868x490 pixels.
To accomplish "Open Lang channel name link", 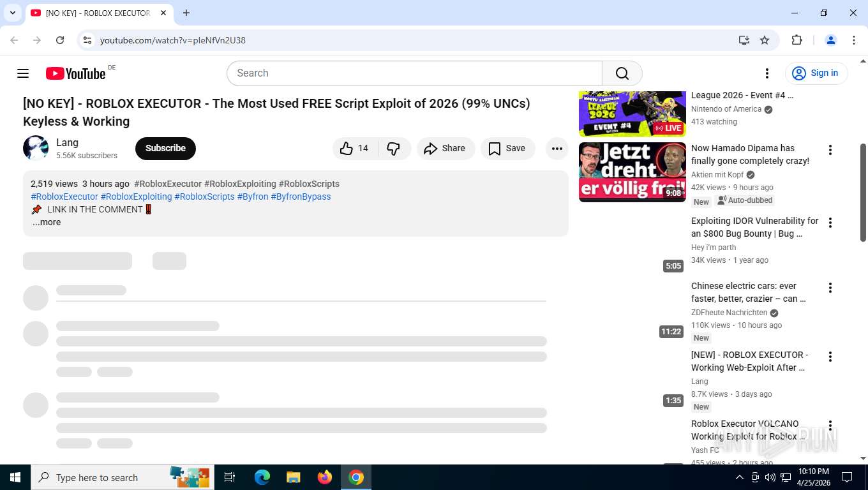I will (67, 143).
